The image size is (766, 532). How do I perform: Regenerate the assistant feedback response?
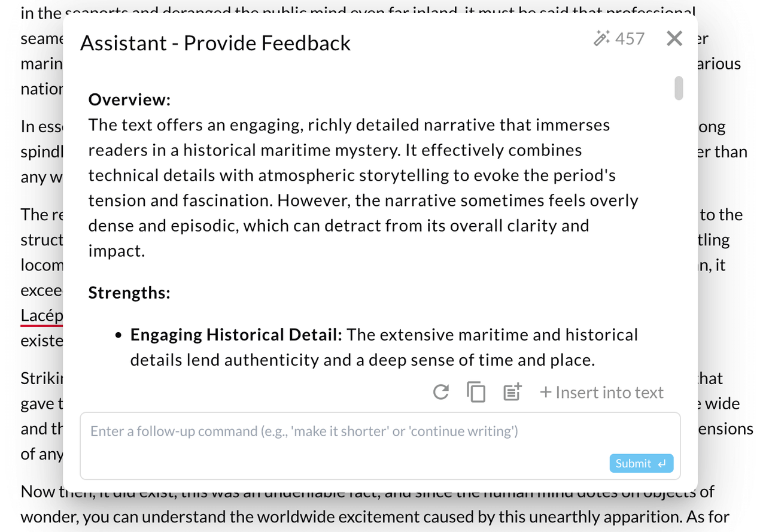click(441, 393)
